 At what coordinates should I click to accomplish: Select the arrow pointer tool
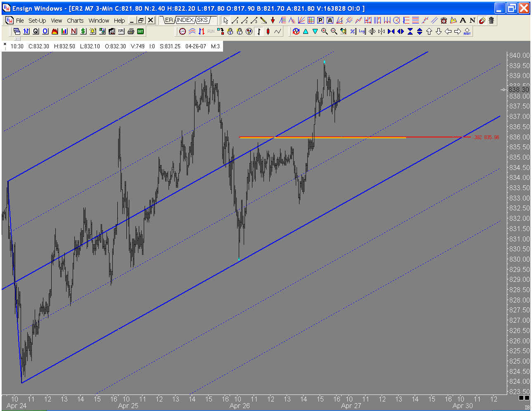[x=226, y=20]
